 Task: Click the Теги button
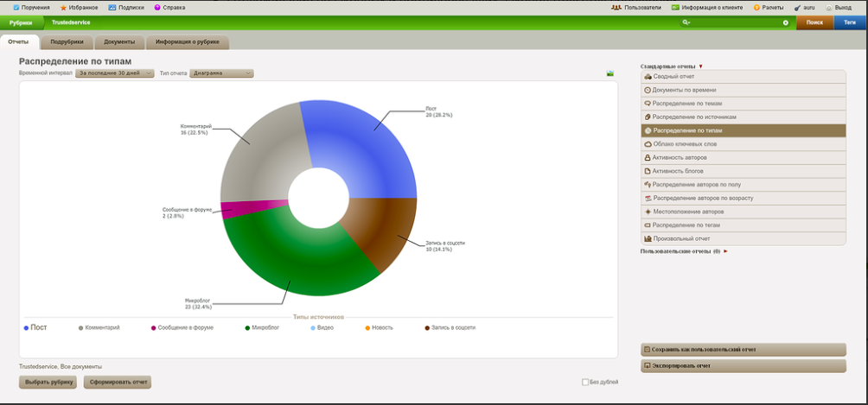[850, 22]
